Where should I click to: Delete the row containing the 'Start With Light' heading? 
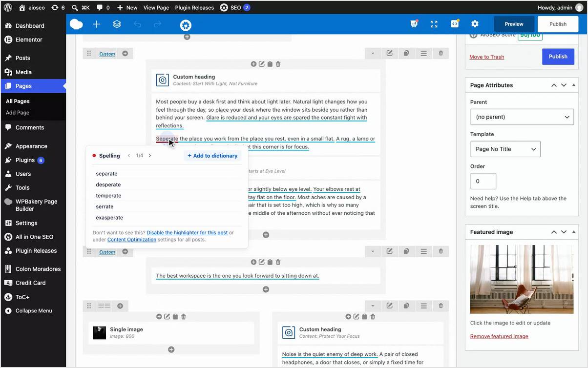pyautogui.click(x=441, y=53)
